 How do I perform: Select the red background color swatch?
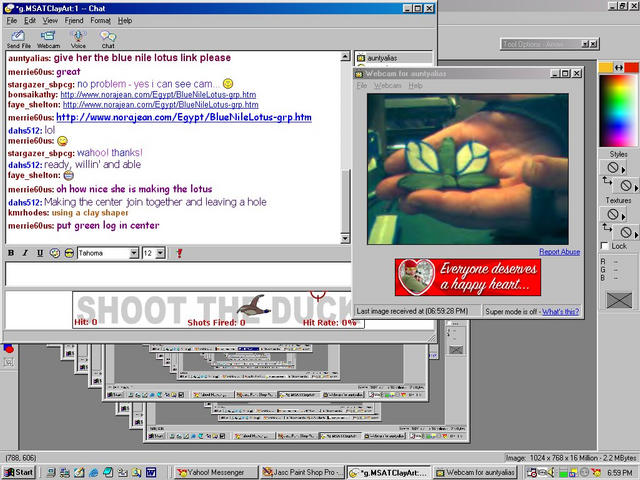[632, 67]
